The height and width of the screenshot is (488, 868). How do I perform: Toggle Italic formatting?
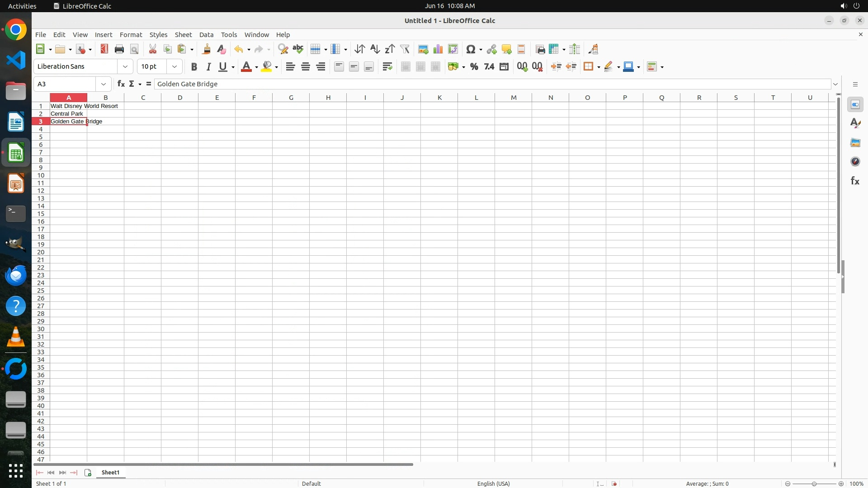click(208, 67)
